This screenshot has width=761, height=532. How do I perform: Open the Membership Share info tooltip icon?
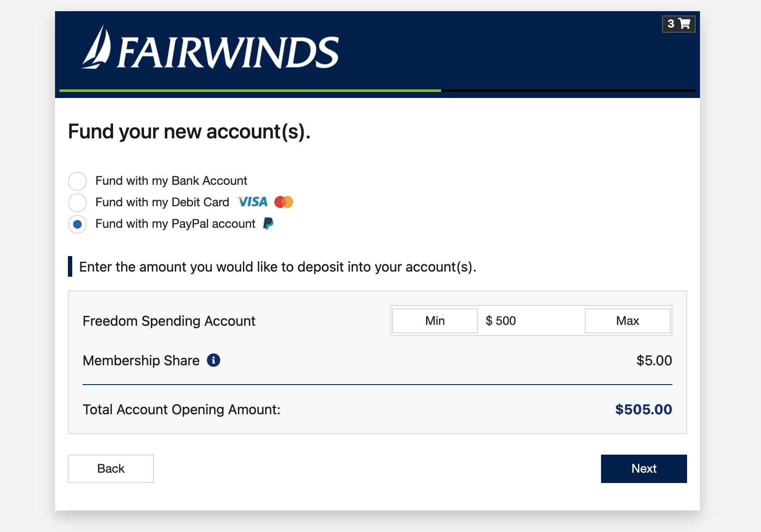[x=214, y=360]
